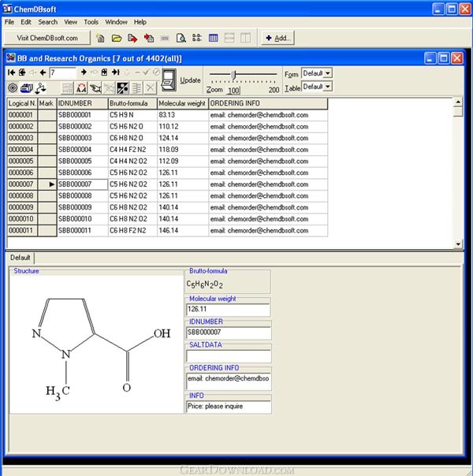The width and height of the screenshot is (473, 476).
Task: Toggle Mark cell for row 0000001
Action: click(47, 115)
